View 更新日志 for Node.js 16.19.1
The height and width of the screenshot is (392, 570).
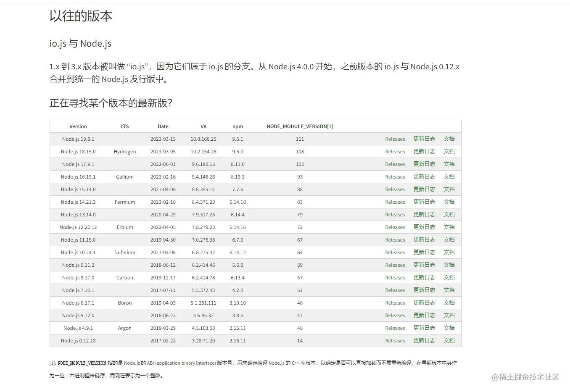click(424, 177)
